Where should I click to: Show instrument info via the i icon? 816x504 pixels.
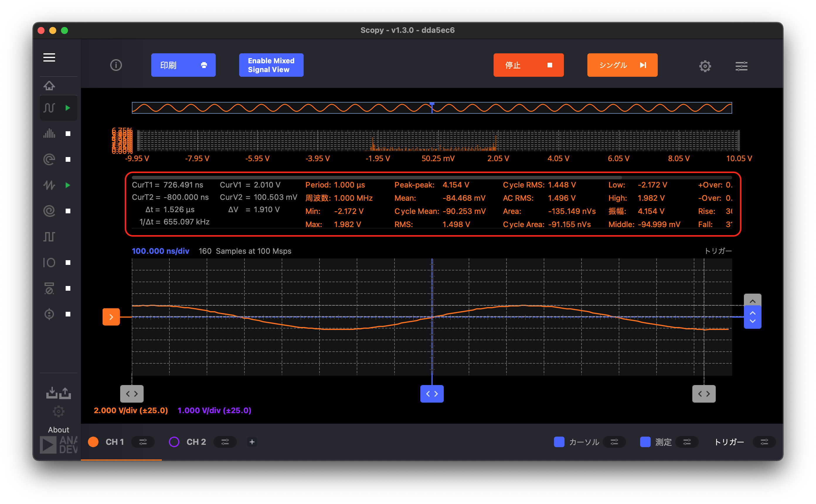coord(116,65)
